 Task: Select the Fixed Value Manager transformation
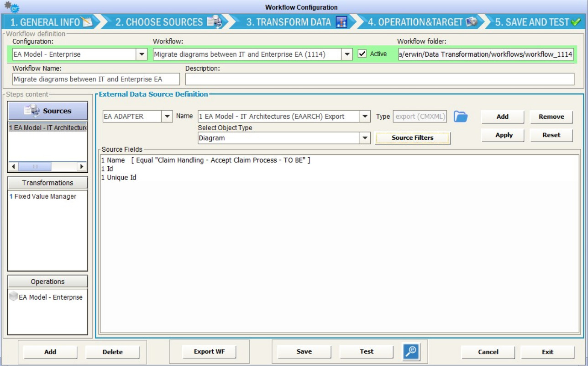click(43, 196)
